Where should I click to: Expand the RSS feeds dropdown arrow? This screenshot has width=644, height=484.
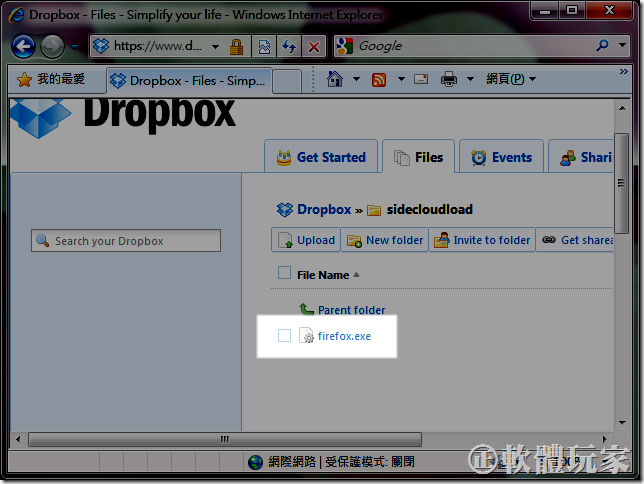point(401,78)
